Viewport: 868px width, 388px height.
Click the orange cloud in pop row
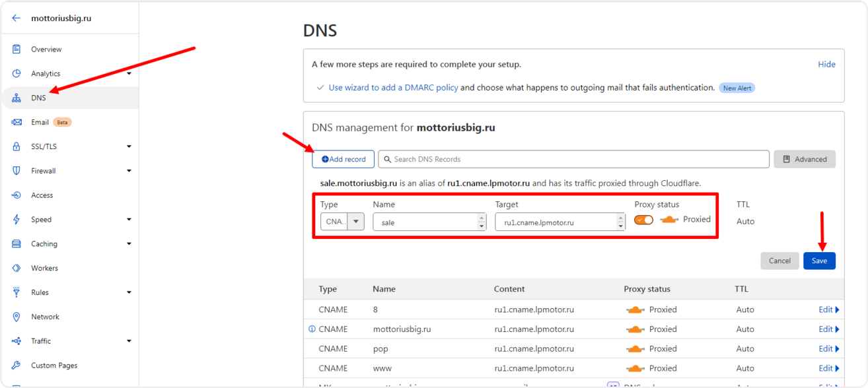click(635, 348)
